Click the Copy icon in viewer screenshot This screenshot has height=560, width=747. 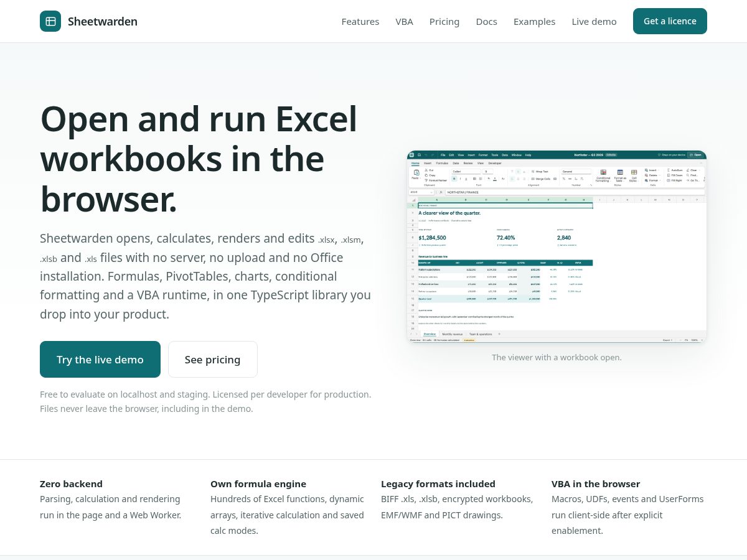[426, 175]
